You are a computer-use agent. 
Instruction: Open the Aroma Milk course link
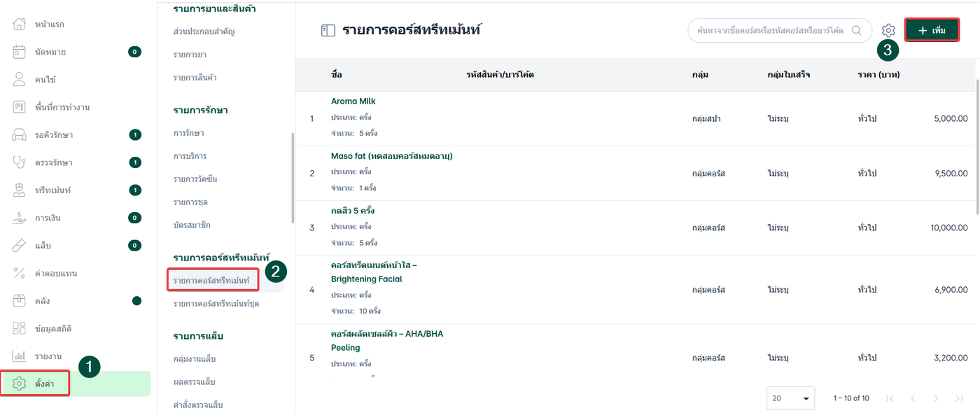point(353,101)
